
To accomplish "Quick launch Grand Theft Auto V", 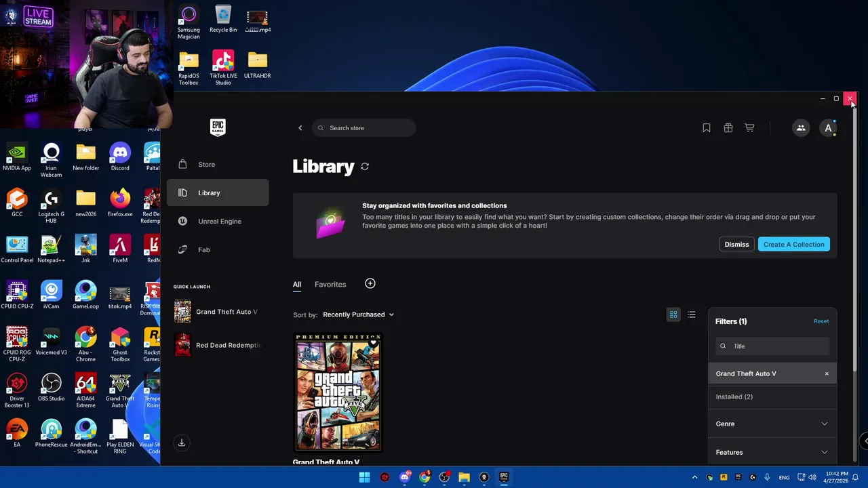I will [x=217, y=312].
